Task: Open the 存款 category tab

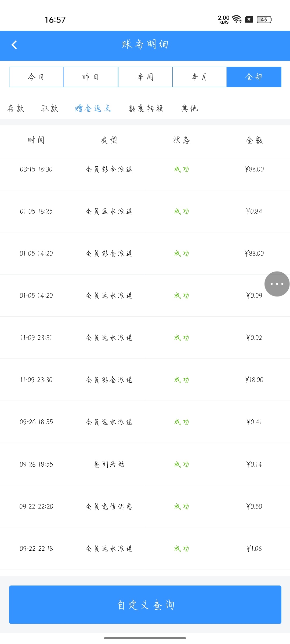Action: pos(16,108)
